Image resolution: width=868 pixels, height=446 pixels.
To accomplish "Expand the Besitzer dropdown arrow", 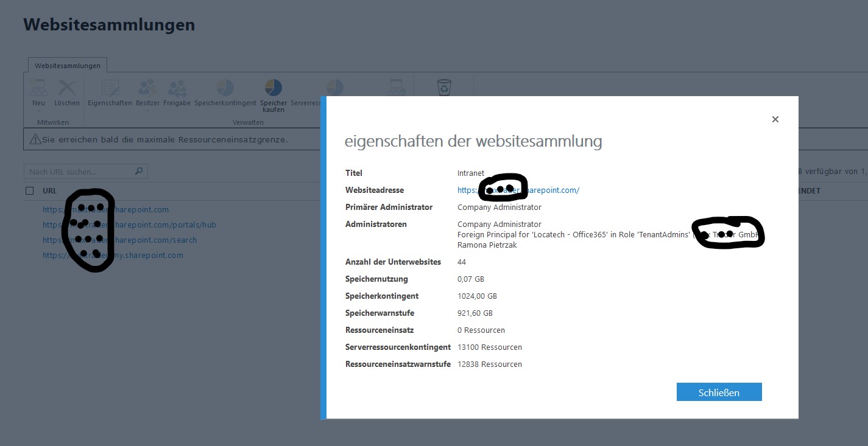I will (147, 111).
